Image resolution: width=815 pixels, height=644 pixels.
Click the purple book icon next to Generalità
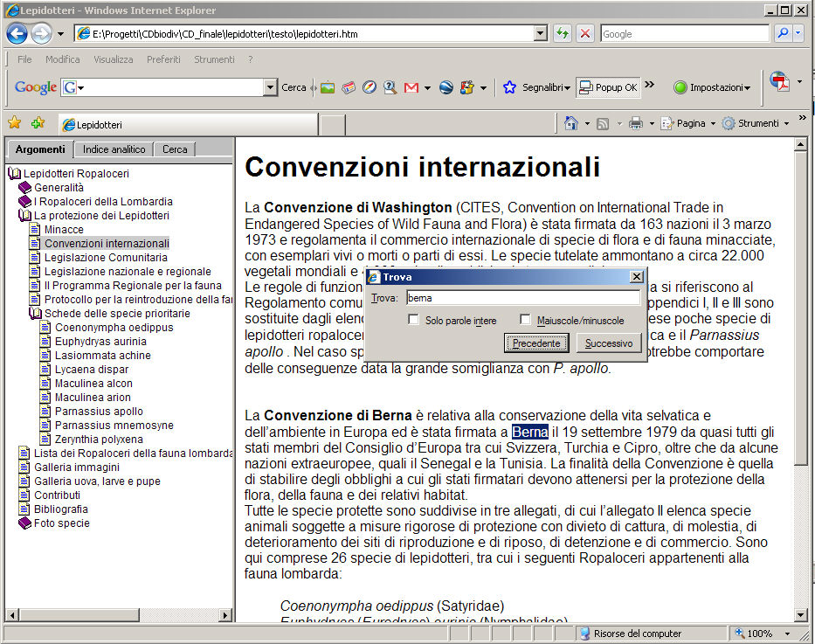click(x=25, y=187)
